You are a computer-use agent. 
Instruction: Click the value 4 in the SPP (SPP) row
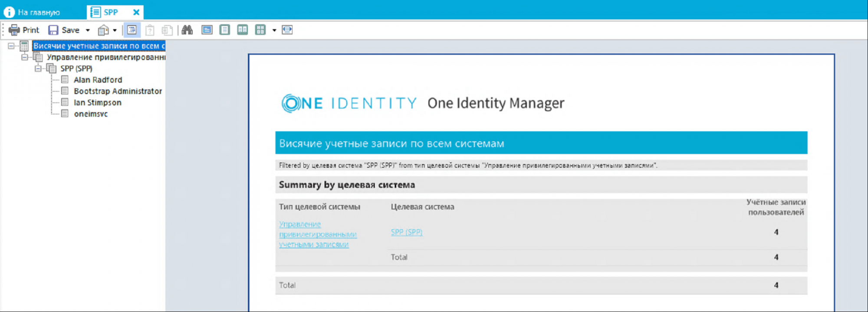pos(776,232)
